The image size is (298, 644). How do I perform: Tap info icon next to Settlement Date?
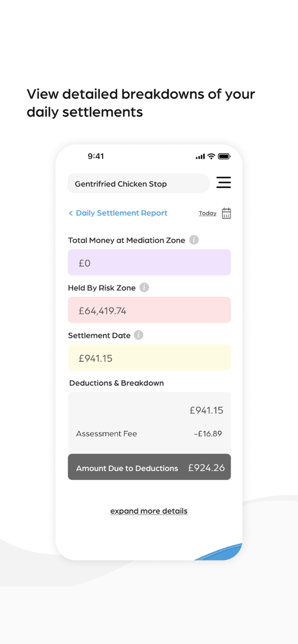point(139,335)
